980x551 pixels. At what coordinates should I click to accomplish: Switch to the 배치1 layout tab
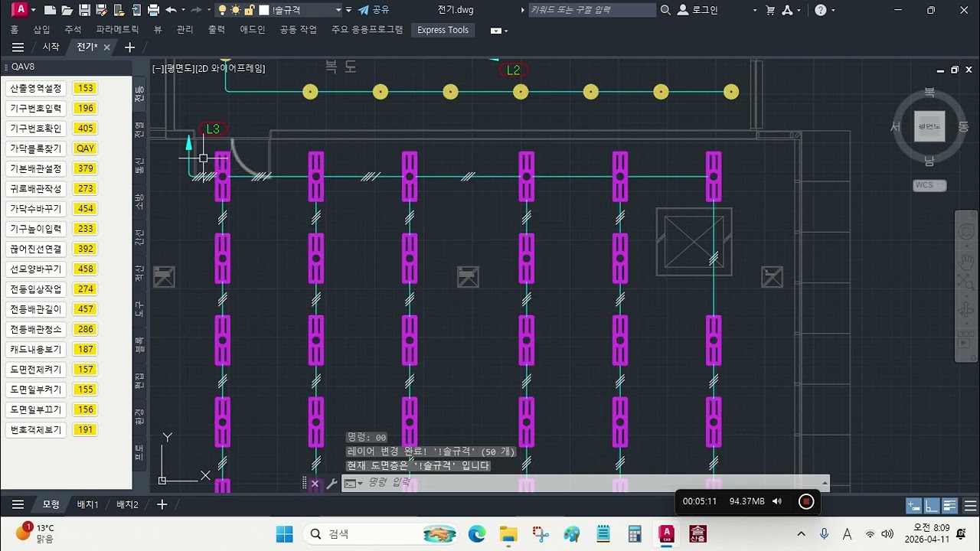point(88,504)
